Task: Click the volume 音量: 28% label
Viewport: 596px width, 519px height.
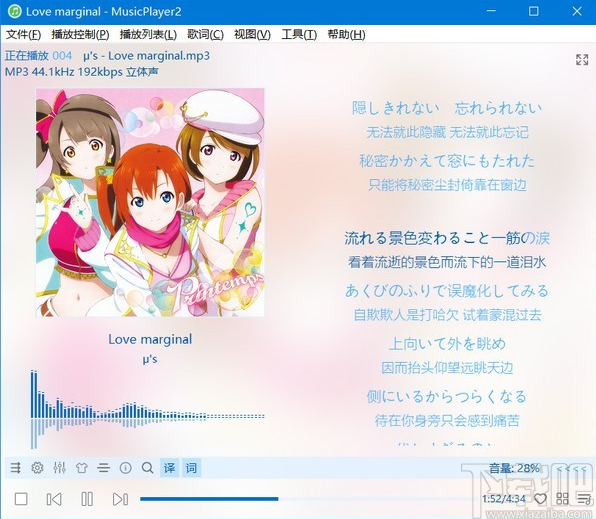Action: (x=514, y=468)
